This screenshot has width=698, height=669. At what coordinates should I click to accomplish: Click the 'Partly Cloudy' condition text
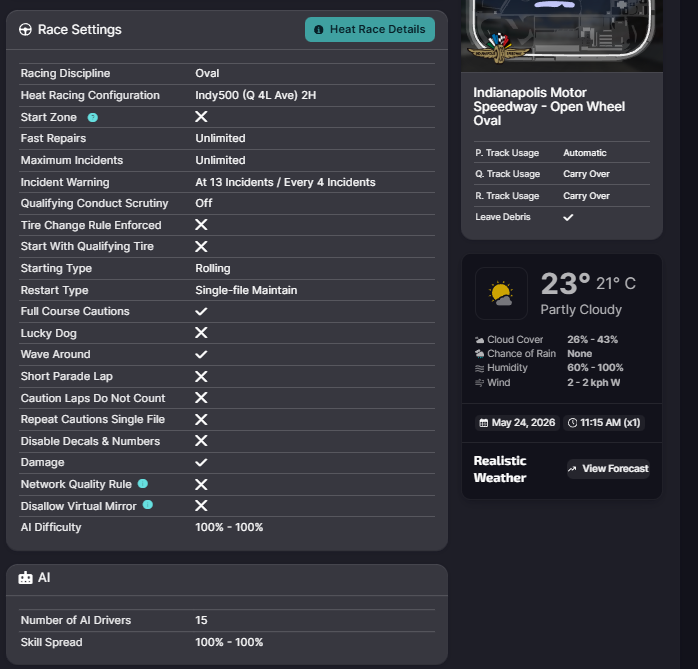581,310
